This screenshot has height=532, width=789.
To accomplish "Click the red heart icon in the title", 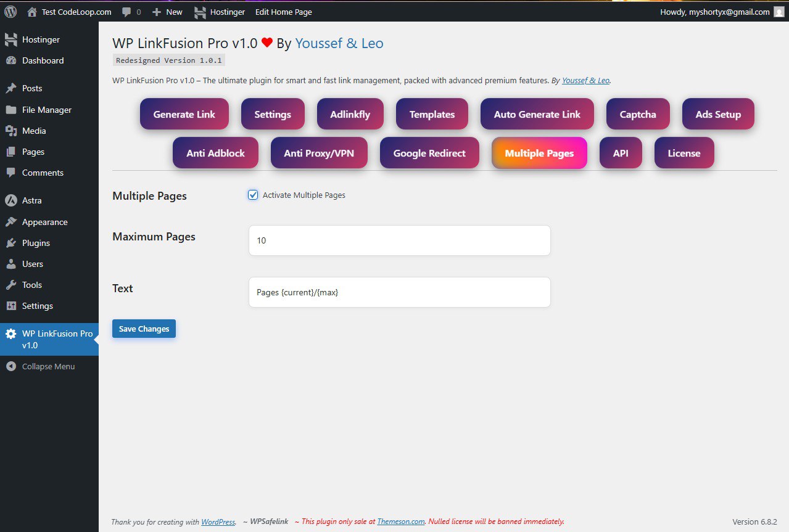I will pos(267,43).
